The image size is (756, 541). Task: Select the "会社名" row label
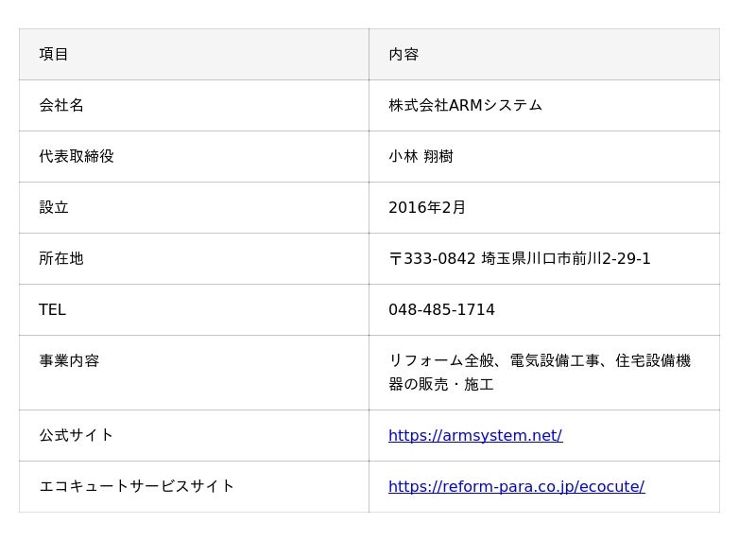61,105
